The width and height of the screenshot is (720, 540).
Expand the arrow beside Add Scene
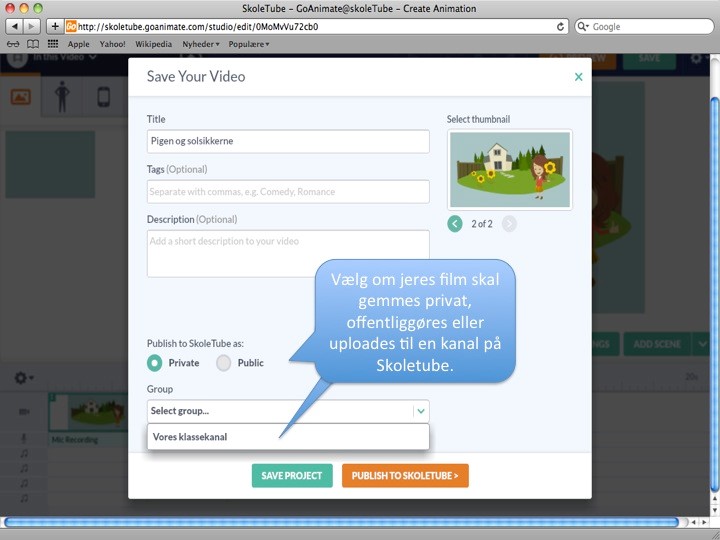[x=702, y=344]
